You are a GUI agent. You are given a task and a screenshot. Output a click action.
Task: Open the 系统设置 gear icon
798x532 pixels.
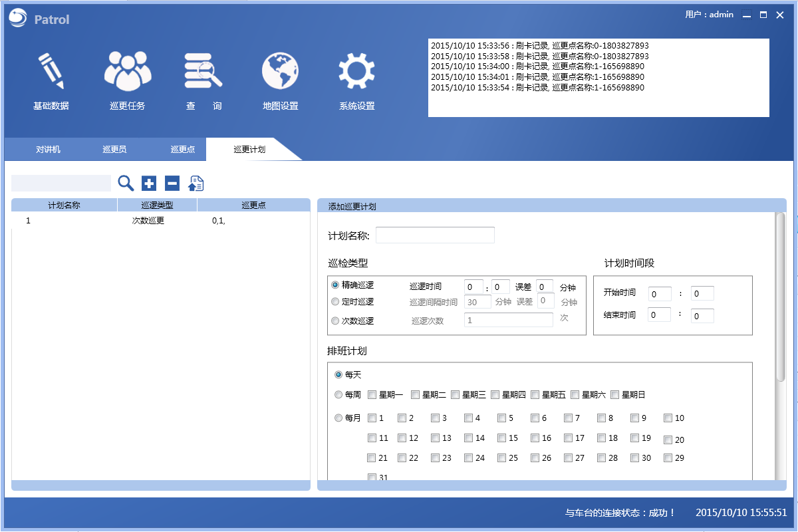(356, 72)
